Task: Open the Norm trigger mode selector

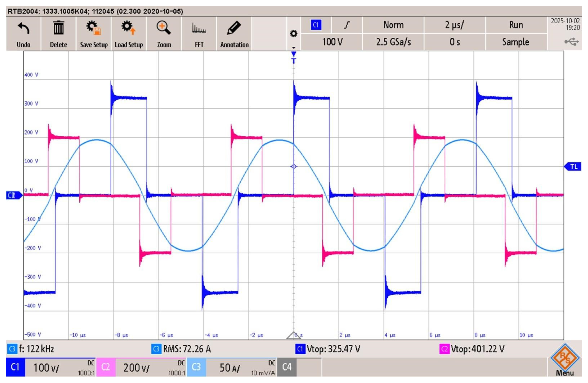Action: click(x=393, y=25)
